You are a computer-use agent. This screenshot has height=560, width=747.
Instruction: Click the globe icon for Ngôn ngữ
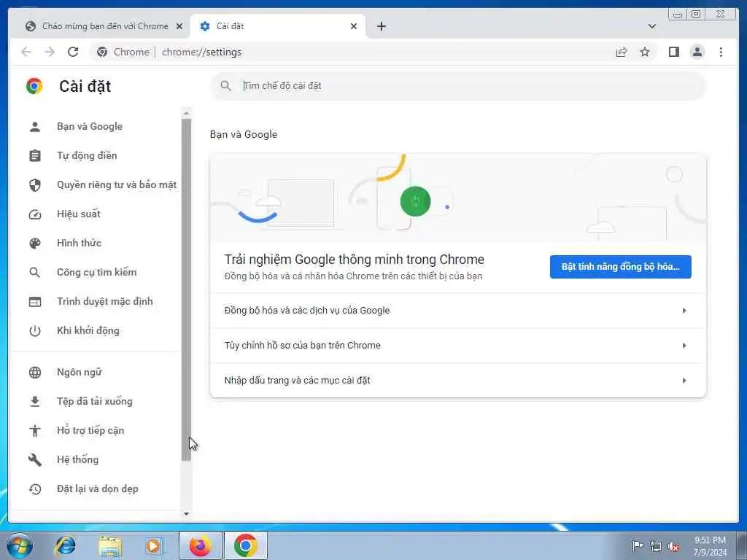click(x=35, y=373)
